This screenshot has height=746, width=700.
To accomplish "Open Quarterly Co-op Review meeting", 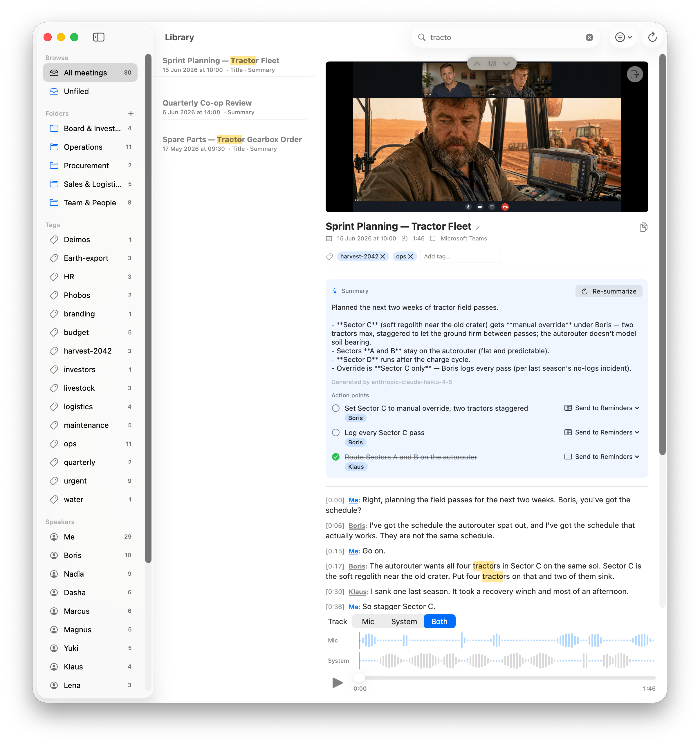I will pos(234,107).
